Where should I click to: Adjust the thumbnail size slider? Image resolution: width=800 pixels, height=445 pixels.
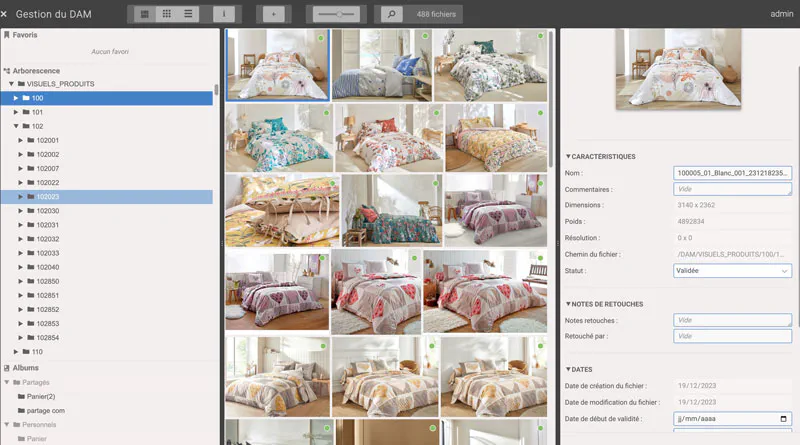[x=337, y=14]
